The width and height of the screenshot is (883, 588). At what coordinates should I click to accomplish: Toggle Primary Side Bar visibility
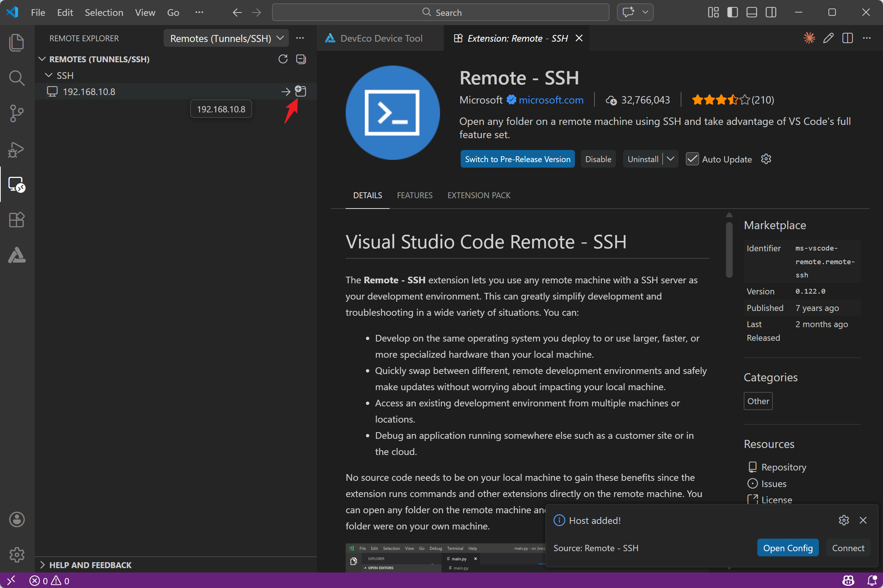[732, 13]
